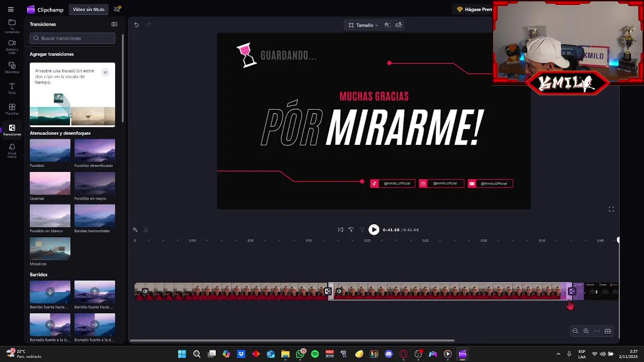The image size is (644, 362).
Task: Zoom in the timeline
Action: 586,331
